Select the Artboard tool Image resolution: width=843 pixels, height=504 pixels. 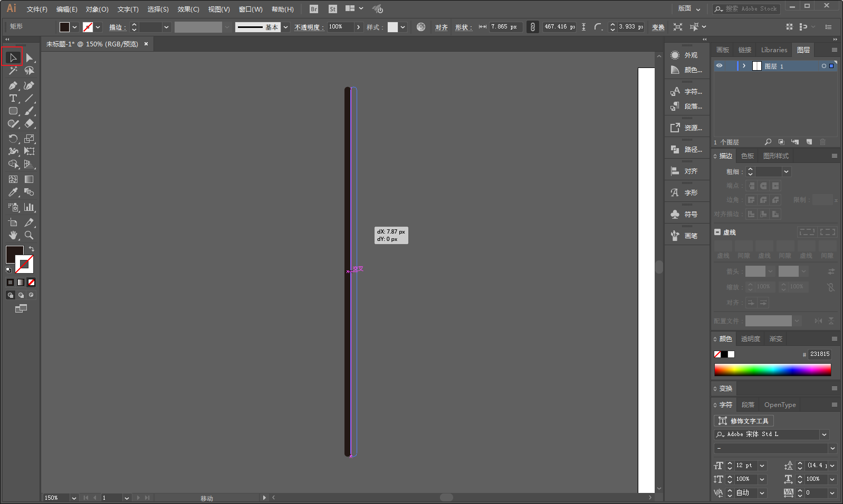click(13, 222)
